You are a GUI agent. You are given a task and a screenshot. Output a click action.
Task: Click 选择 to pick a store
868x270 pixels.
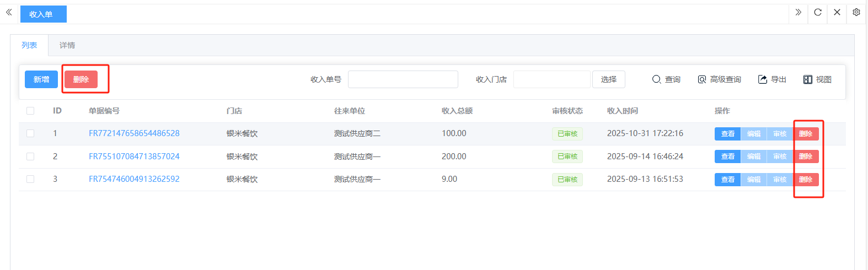[x=608, y=79]
